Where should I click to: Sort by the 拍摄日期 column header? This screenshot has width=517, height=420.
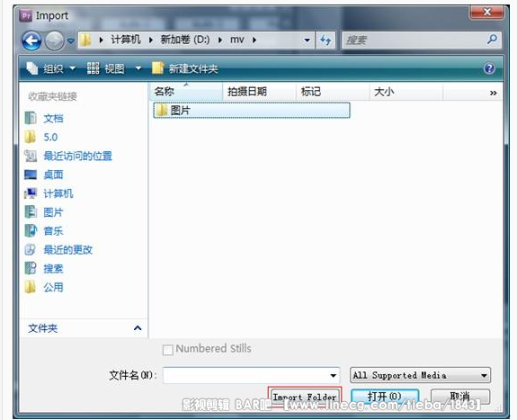coord(260,92)
